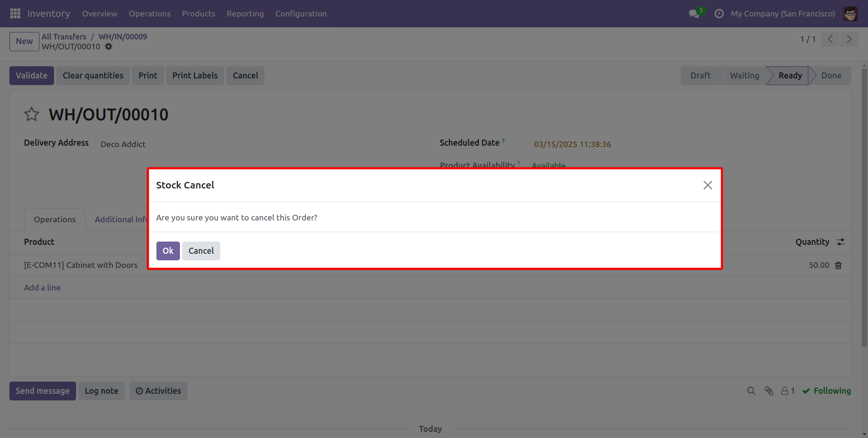The image size is (868, 438).
Task: Close the Stock Cancel dialog with X
Action: pyautogui.click(x=708, y=185)
